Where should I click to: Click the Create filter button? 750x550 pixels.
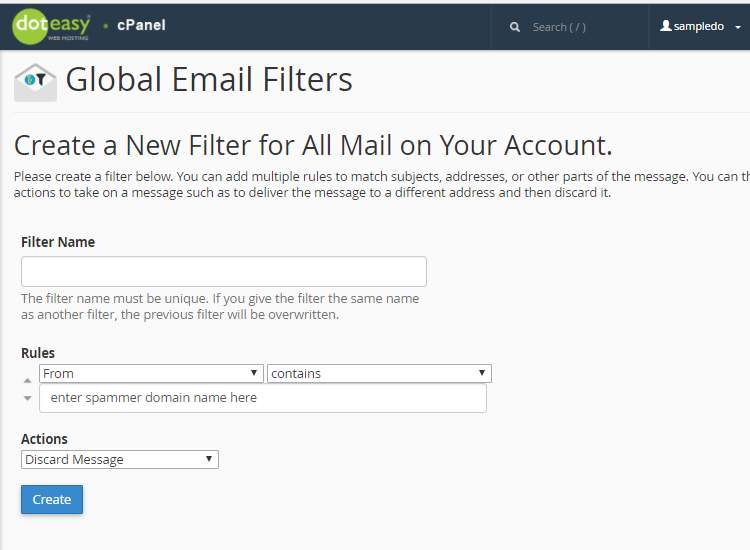click(x=52, y=499)
